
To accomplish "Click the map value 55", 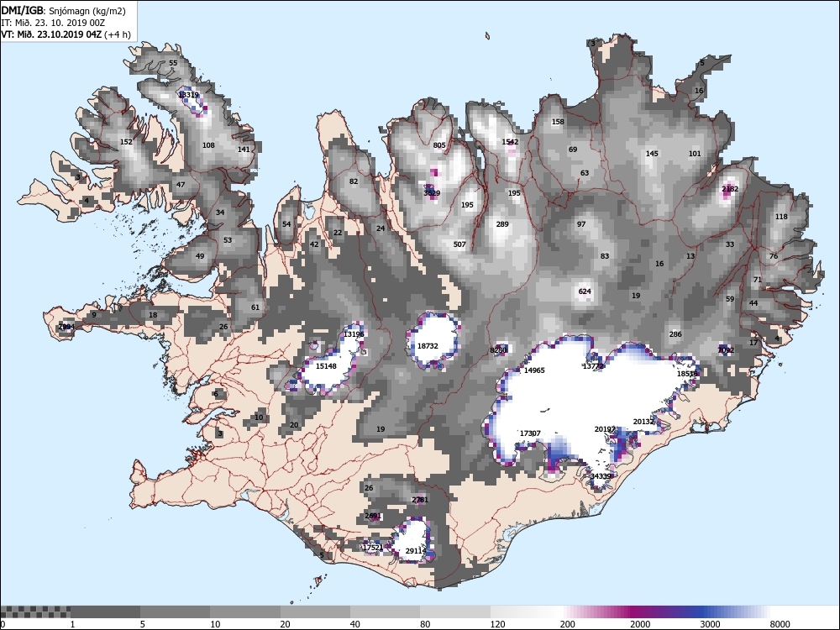I will coord(173,63).
